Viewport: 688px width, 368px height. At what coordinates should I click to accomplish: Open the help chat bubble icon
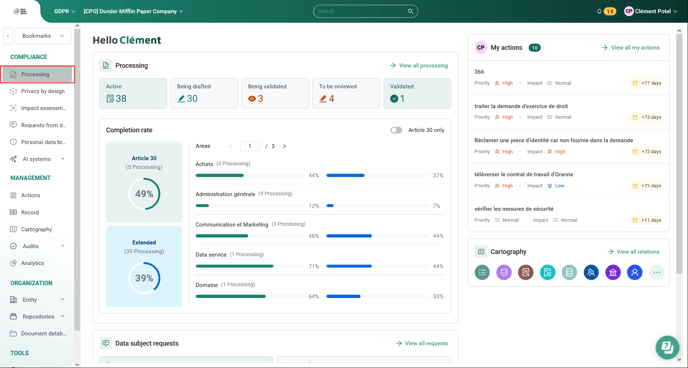667,347
